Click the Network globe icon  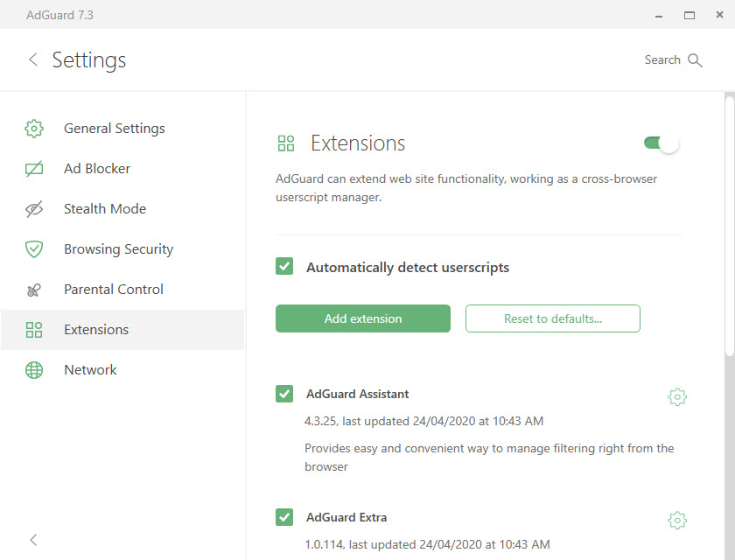click(34, 370)
